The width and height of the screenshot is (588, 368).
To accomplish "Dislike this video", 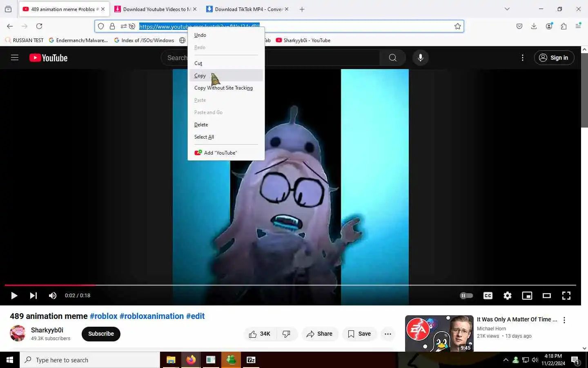I will point(287,334).
